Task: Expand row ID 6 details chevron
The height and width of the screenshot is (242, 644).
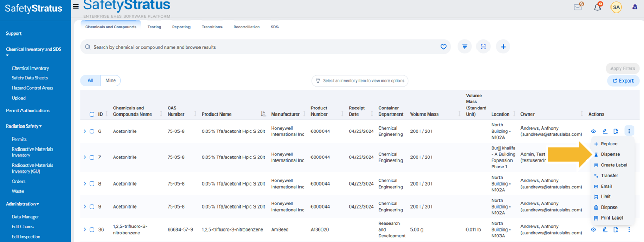Action: [85, 131]
